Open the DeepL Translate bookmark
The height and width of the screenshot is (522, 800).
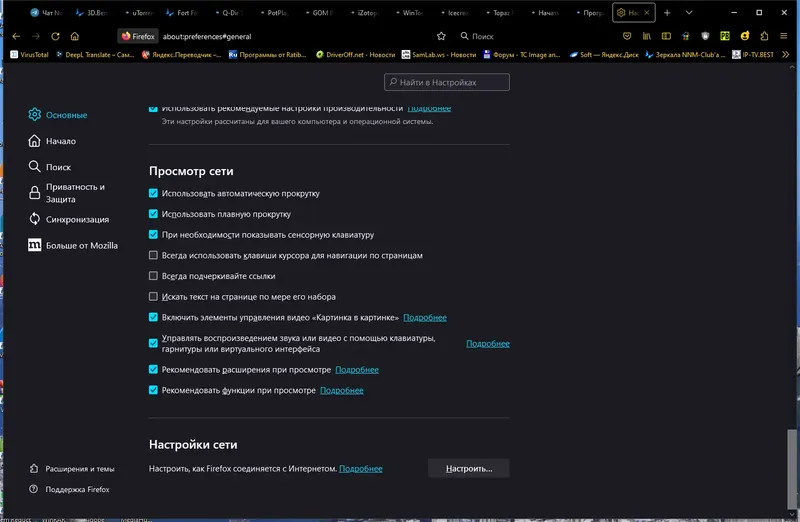coord(95,55)
